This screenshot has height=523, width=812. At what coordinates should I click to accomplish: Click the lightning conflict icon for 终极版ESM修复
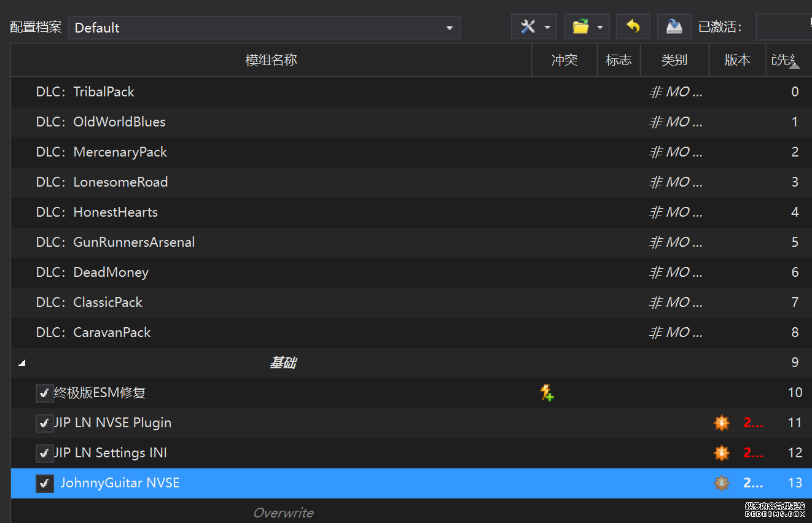tap(547, 393)
